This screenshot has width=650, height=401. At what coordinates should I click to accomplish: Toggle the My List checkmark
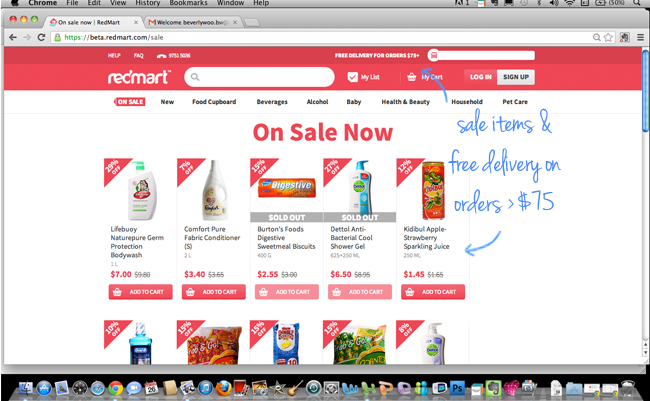[352, 77]
